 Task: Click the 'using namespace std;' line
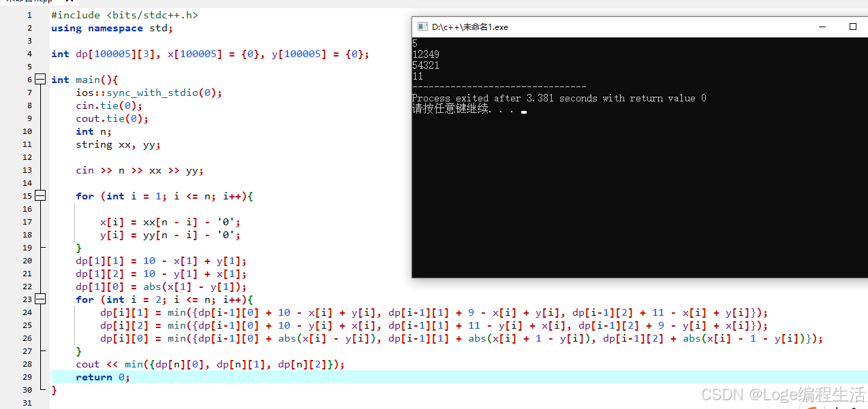pyautogui.click(x=112, y=28)
